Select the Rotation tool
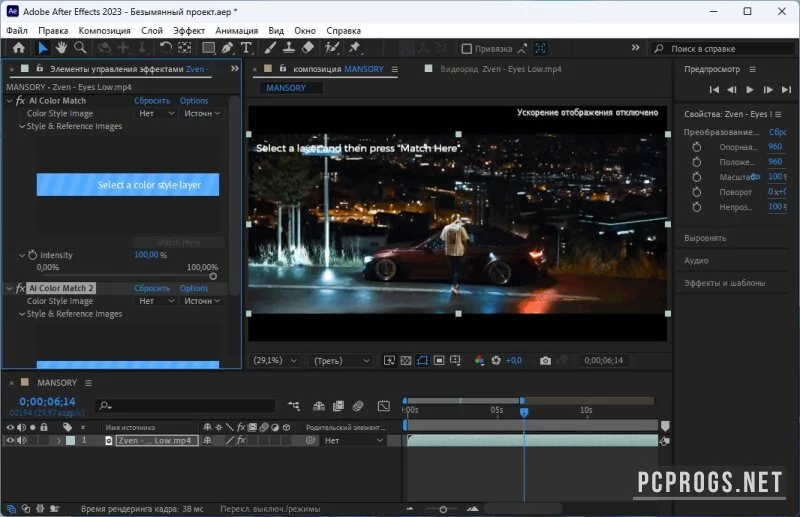This screenshot has width=800, height=517. [x=165, y=48]
